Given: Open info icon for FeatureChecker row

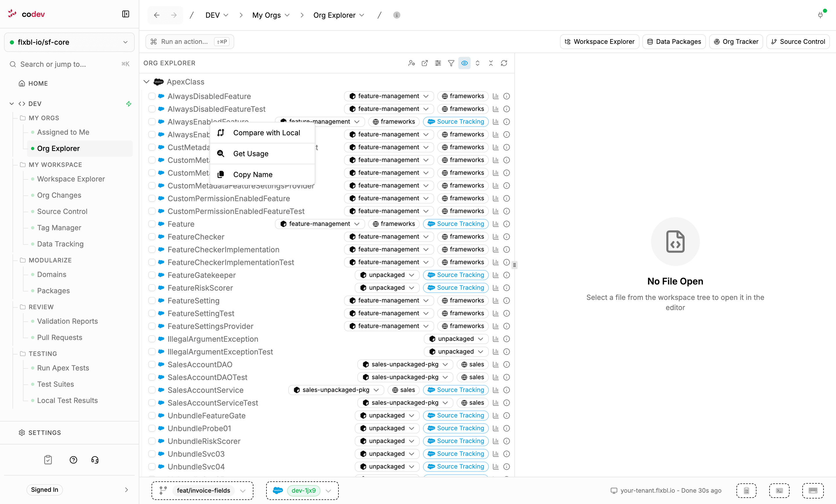Looking at the screenshot, I should [x=506, y=237].
